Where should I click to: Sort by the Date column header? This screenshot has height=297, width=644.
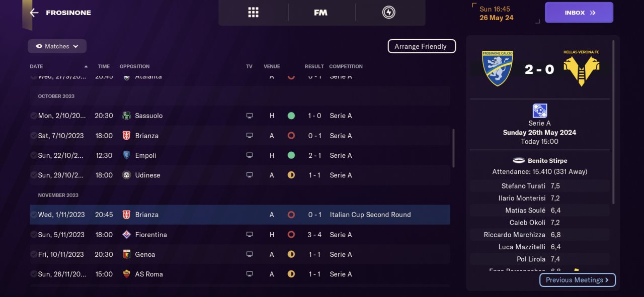point(36,66)
